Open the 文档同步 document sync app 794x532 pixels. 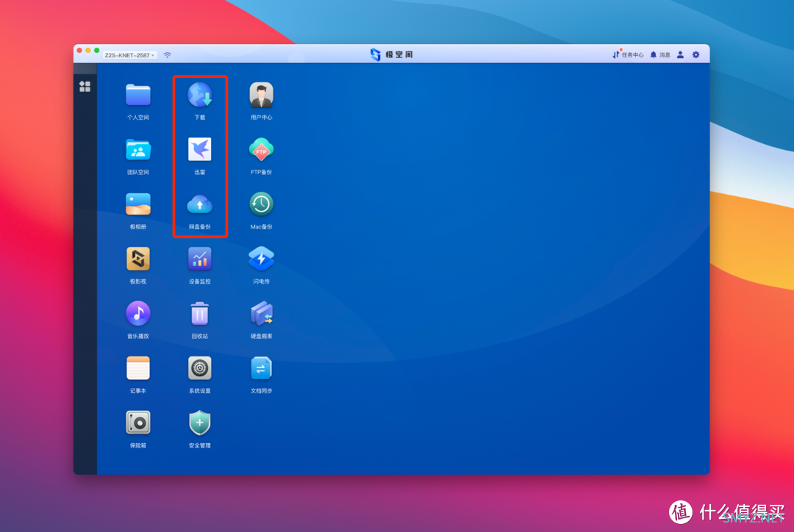point(261,368)
